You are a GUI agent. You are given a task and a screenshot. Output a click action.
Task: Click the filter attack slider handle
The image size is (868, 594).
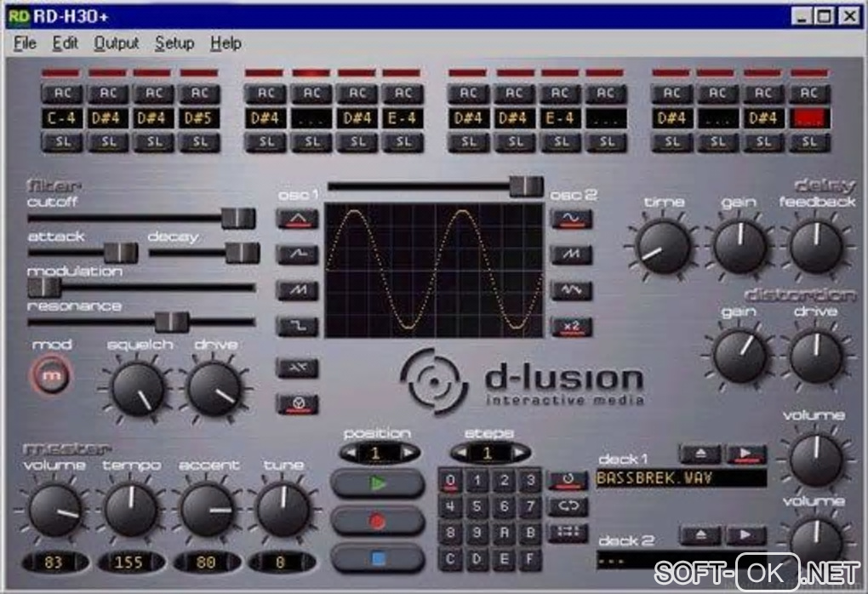click(121, 253)
